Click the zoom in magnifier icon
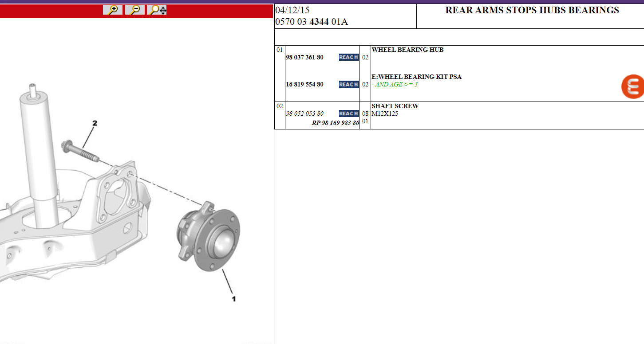The width and height of the screenshot is (644, 344). pyautogui.click(x=113, y=10)
